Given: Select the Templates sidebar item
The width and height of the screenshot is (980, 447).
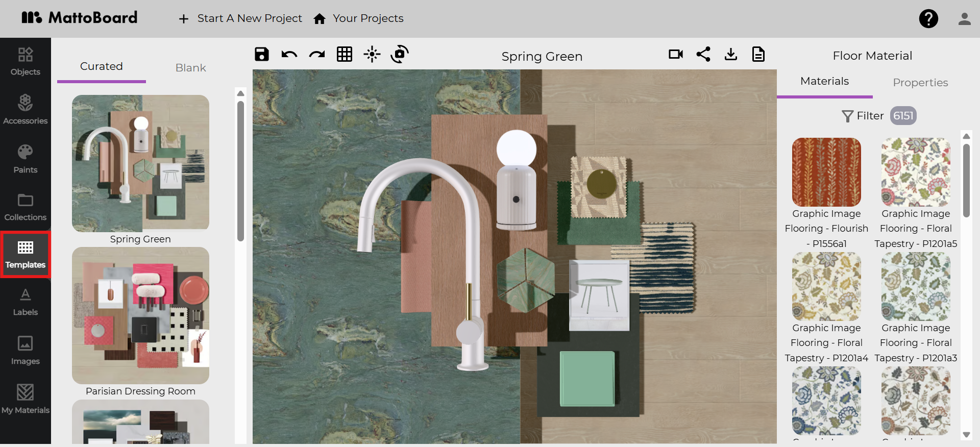Looking at the screenshot, I should click(x=26, y=254).
